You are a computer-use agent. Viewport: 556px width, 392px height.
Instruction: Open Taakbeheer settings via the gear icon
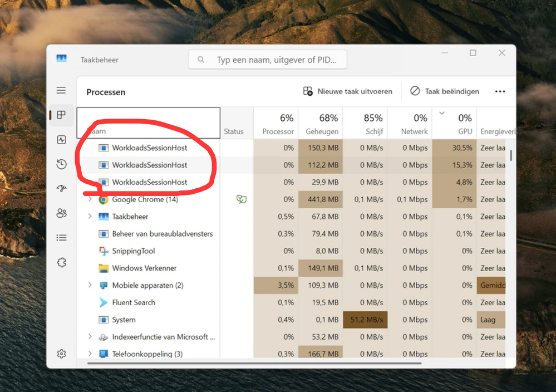point(61,354)
